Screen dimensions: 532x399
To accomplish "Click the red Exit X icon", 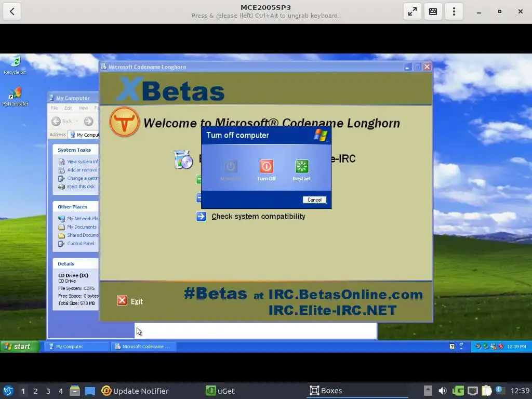I will (122, 301).
